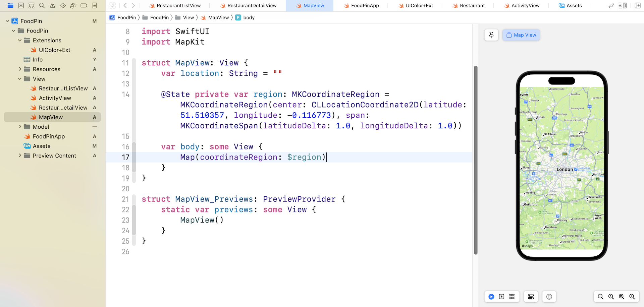Viewport: 644px width, 307px height.
Task: Open the Issue navigator warning icon
Action: click(52, 5)
